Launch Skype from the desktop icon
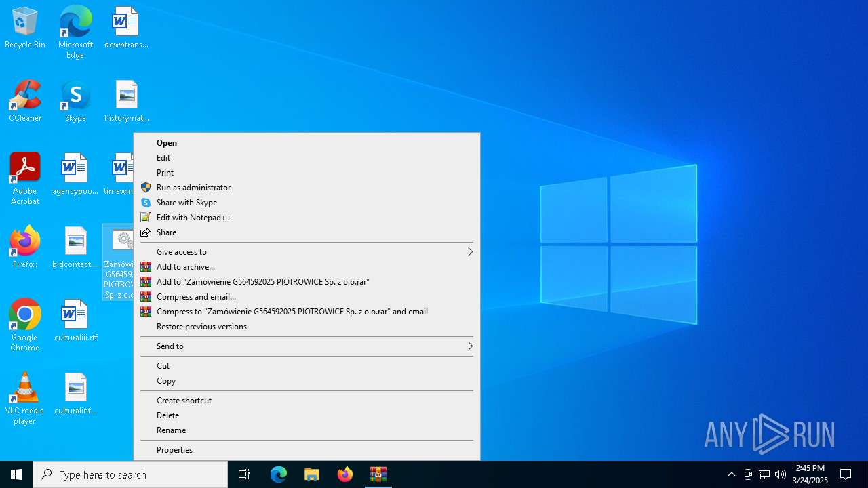Image resolution: width=868 pixels, height=488 pixels. point(75,102)
